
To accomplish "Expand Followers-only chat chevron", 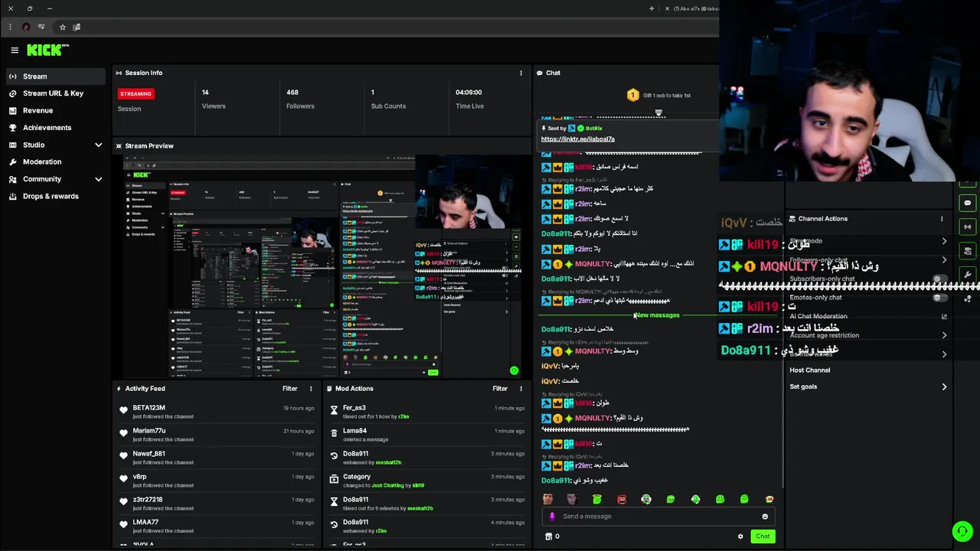I will [944, 260].
